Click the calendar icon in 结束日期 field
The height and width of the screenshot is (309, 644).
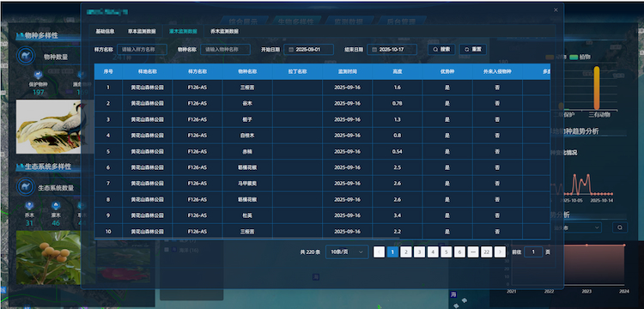374,49
